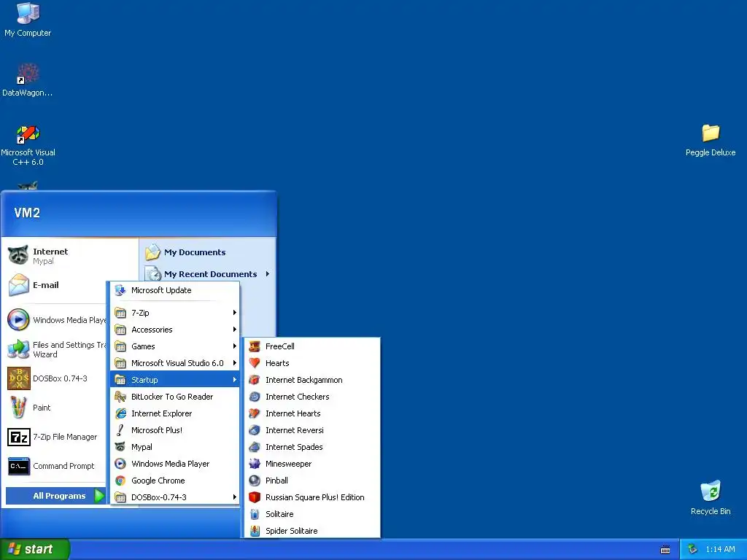Click the system tray network icon
Viewport: 747px width, 560px height.
click(692, 549)
